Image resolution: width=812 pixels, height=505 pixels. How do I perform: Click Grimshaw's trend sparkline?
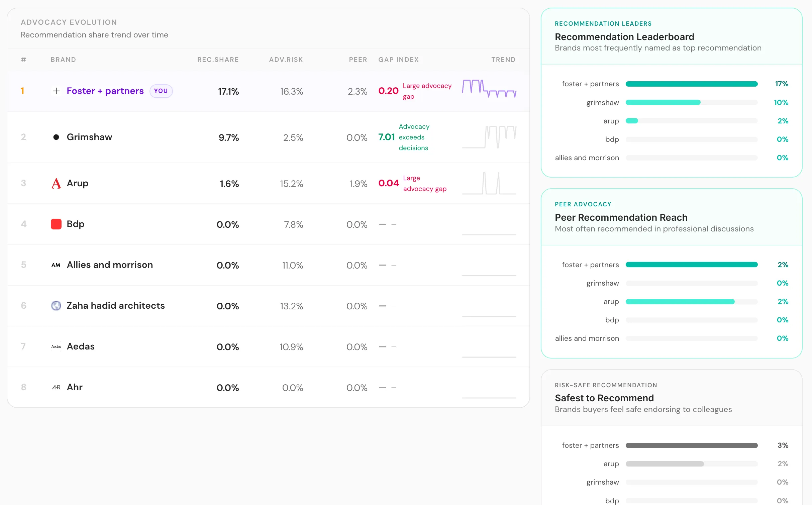click(x=489, y=137)
